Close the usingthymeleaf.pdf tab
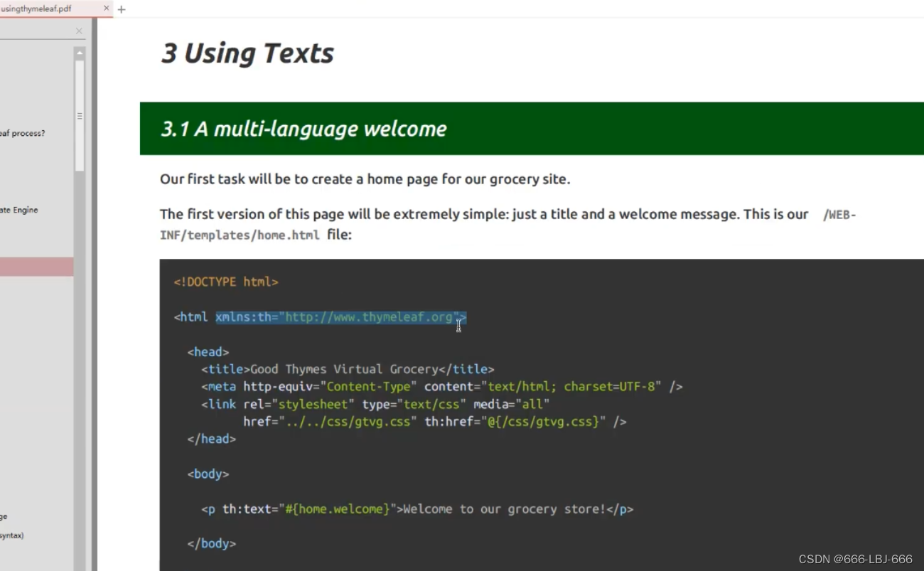 click(x=107, y=9)
